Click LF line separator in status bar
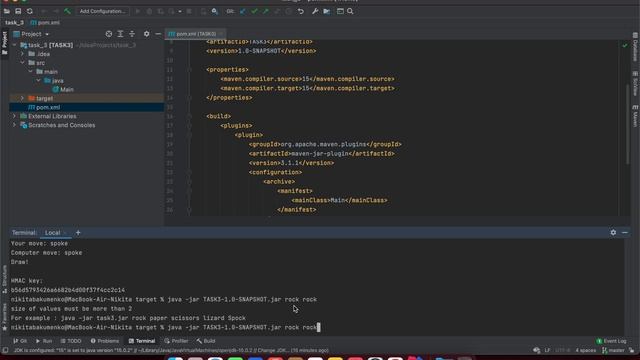The height and width of the screenshot is (360, 640). [x=547, y=350]
